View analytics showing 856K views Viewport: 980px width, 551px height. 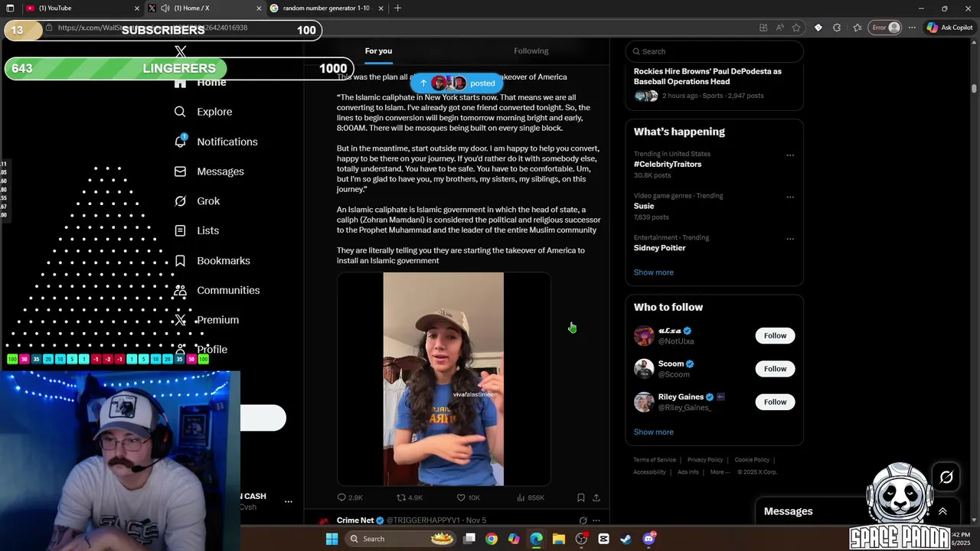[530, 497]
